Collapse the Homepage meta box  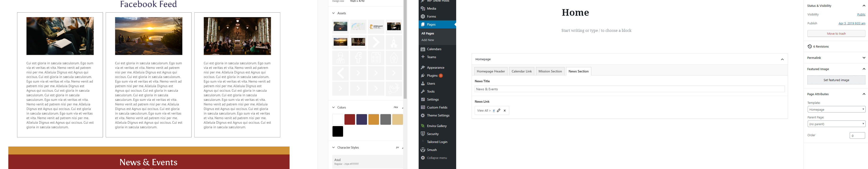pos(782,59)
